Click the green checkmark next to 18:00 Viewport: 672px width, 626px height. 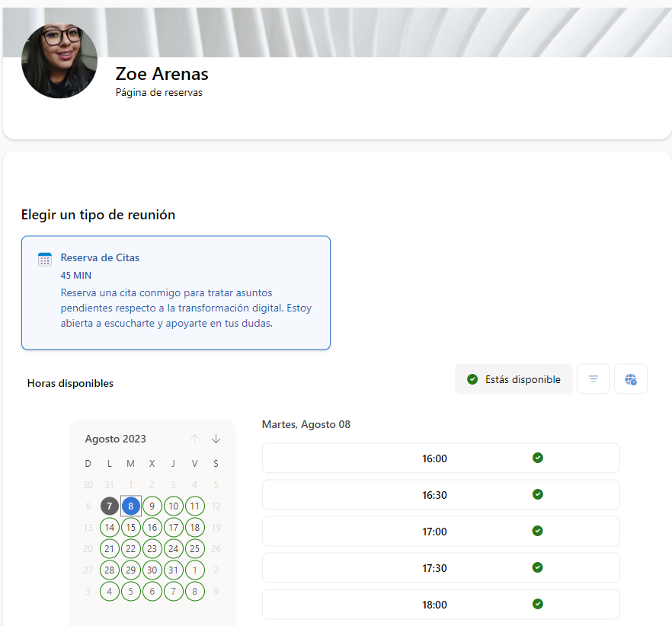(538, 604)
